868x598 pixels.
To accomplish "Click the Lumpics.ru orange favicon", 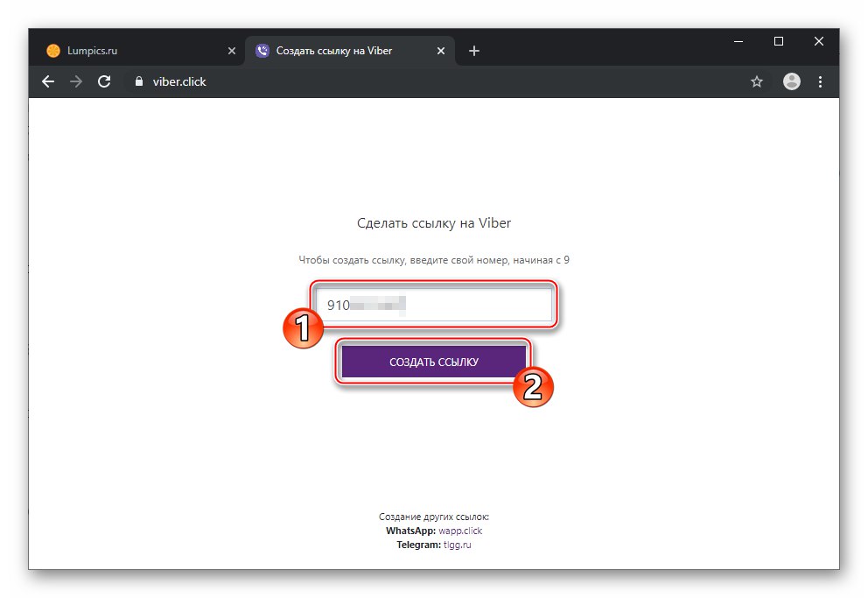I will 53,51.
